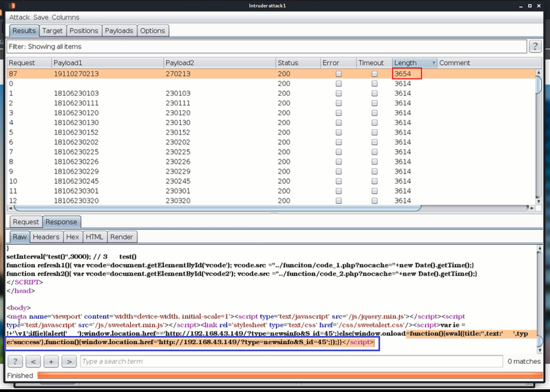550x392 pixels.
Task: Toggle Error checkbox for request 12
Action: click(x=338, y=200)
